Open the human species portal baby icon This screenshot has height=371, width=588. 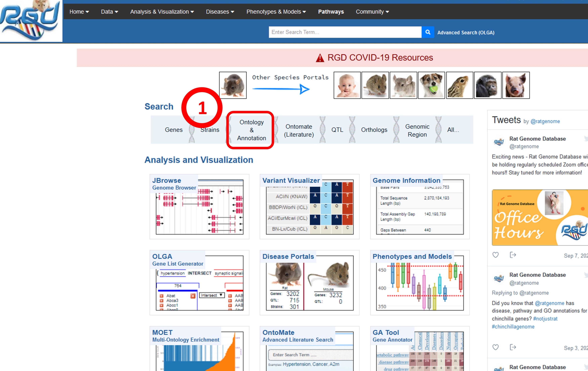click(347, 85)
